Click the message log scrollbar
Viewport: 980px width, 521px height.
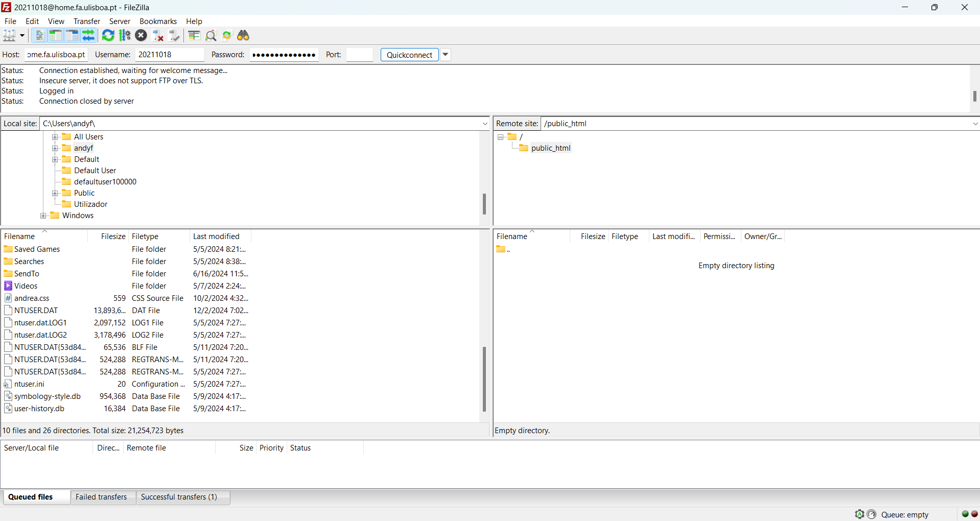[975, 96]
